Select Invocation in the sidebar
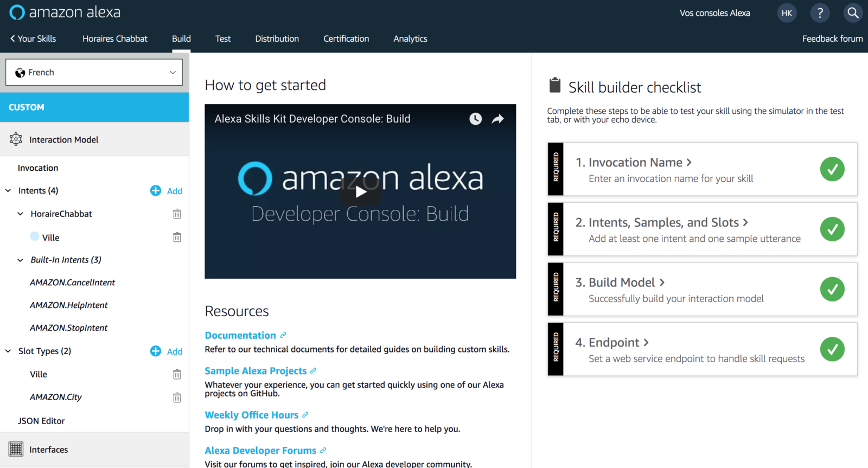The image size is (868, 468). point(38,168)
